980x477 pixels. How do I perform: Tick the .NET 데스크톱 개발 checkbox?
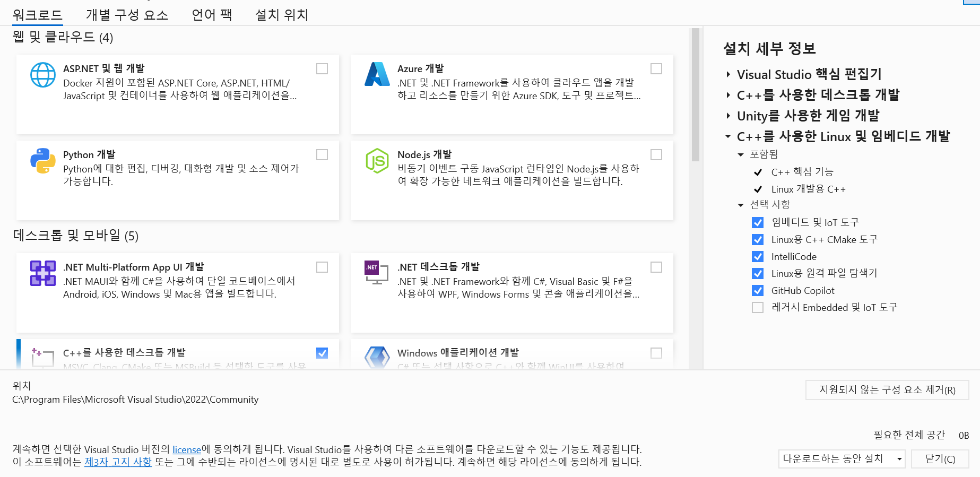[656, 267]
